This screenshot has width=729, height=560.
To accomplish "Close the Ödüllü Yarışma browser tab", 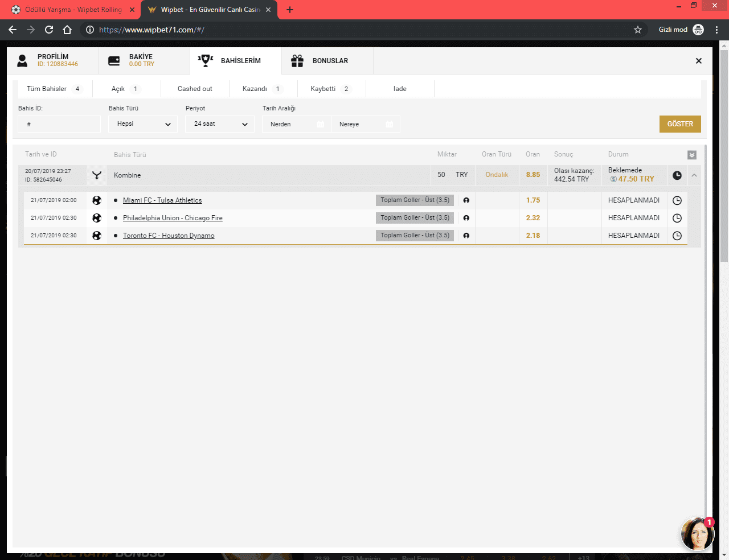I will pos(132,10).
